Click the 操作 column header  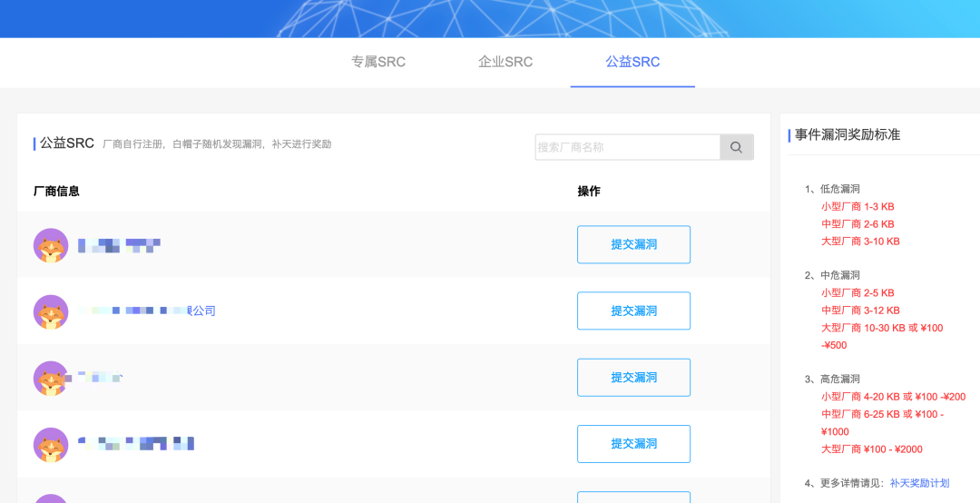[589, 192]
